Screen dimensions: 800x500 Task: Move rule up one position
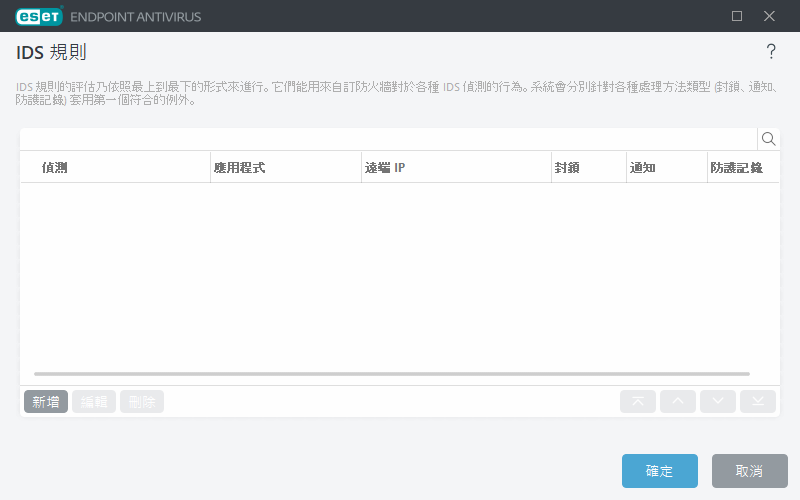click(x=678, y=402)
